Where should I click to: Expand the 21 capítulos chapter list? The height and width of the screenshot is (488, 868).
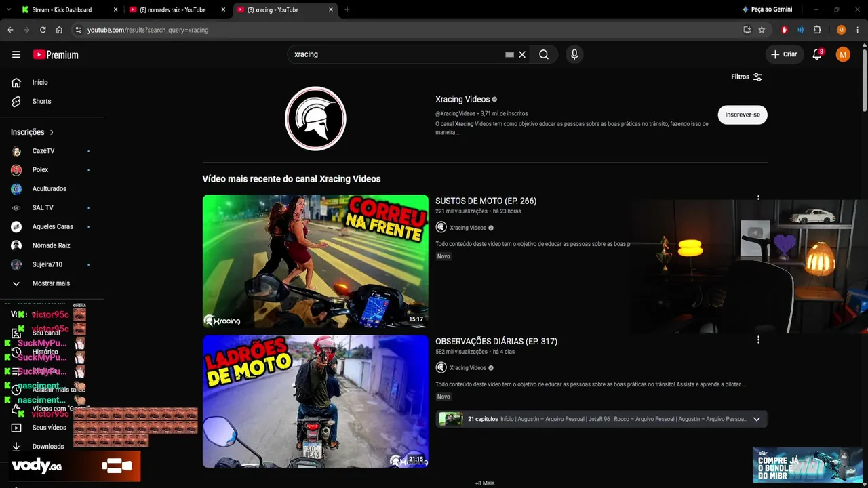757,419
